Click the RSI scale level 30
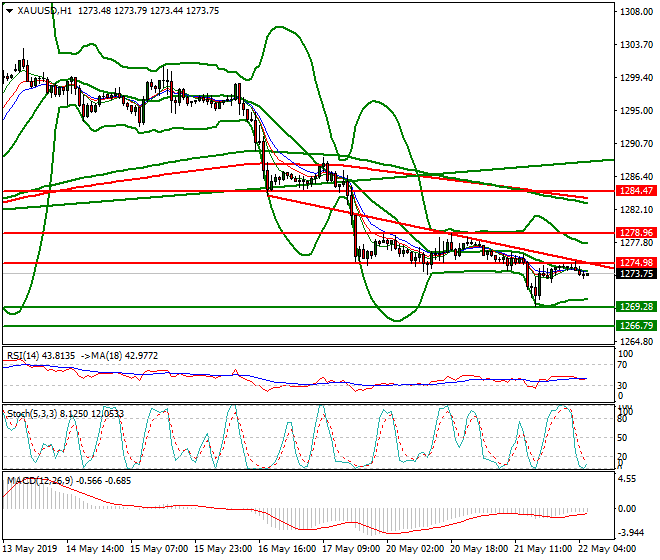The width and height of the screenshot is (660, 560). (x=622, y=386)
